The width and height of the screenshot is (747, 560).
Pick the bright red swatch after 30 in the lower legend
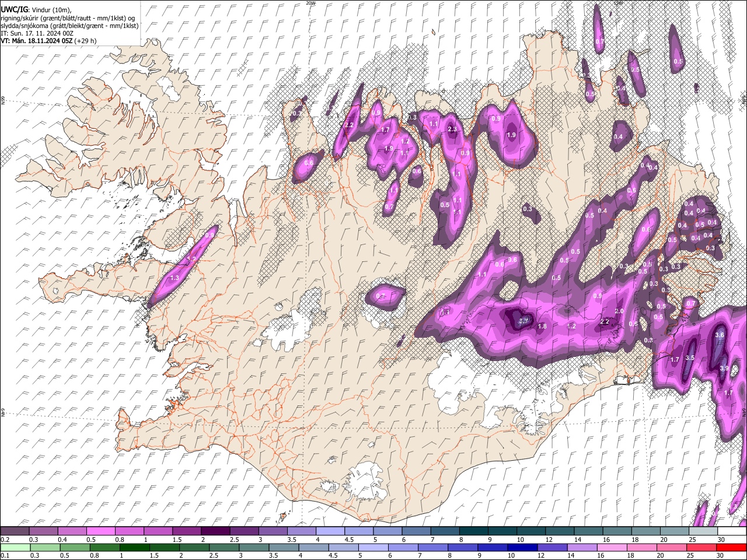pyautogui.click(x=732, y=547)
